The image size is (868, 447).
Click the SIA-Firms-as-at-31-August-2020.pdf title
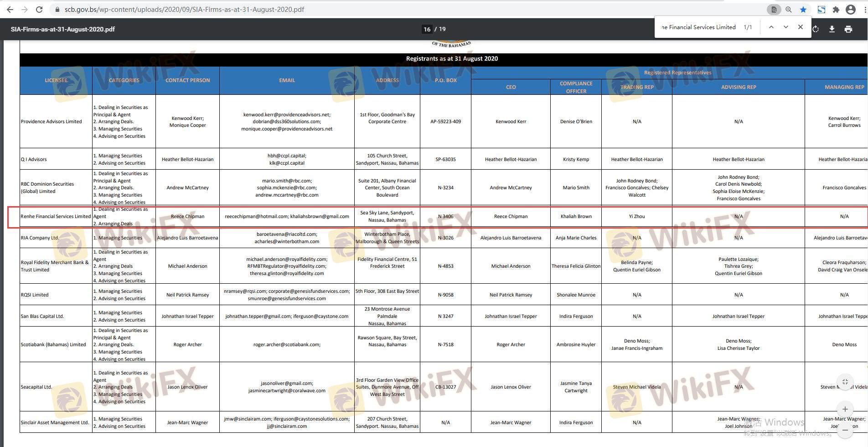click(x=63, y=29)
